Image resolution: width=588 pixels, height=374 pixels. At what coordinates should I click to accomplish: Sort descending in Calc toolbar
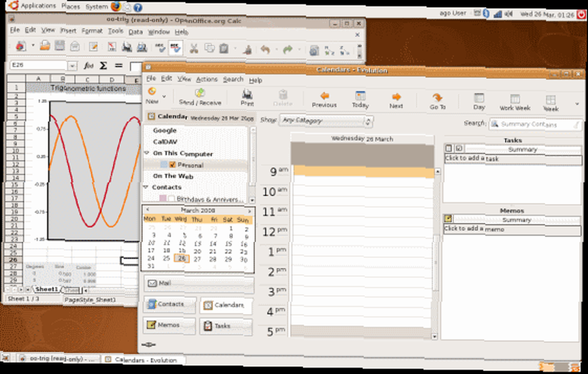(x=344, y=50)
